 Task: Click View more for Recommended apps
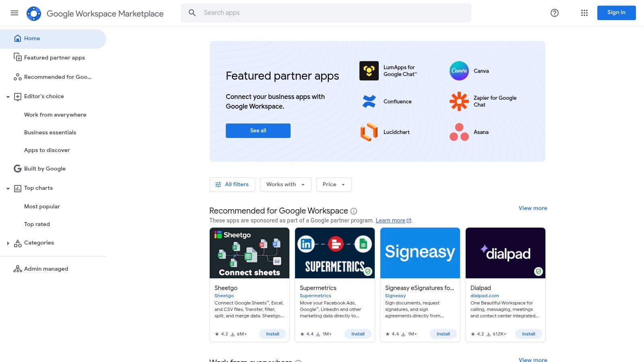[x=533, y=208]
